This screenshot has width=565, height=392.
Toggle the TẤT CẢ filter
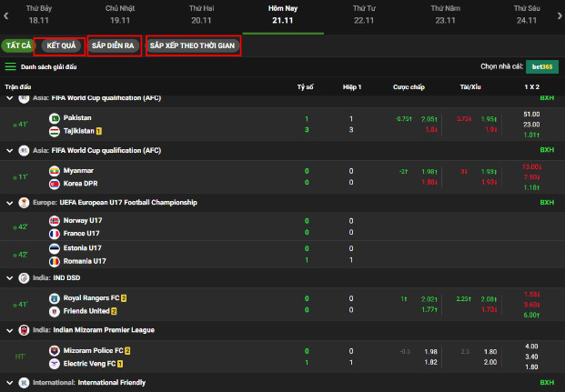[17, 45]
